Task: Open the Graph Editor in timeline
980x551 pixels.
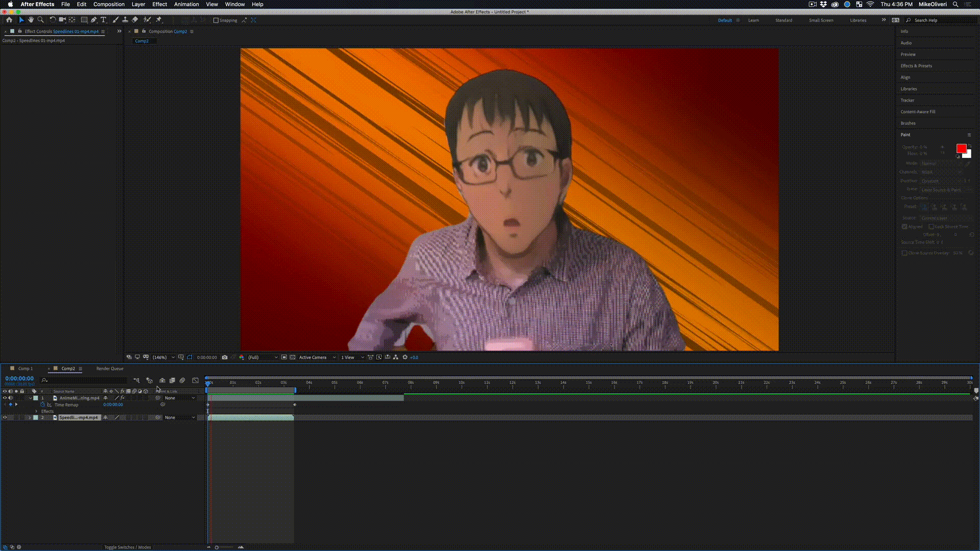Action: click(195, 381)
